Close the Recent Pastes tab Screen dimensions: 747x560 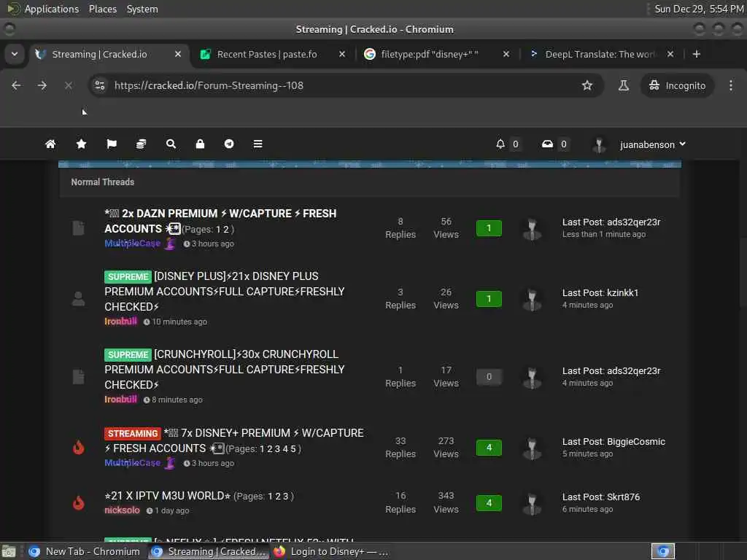[x=342, y=54]
